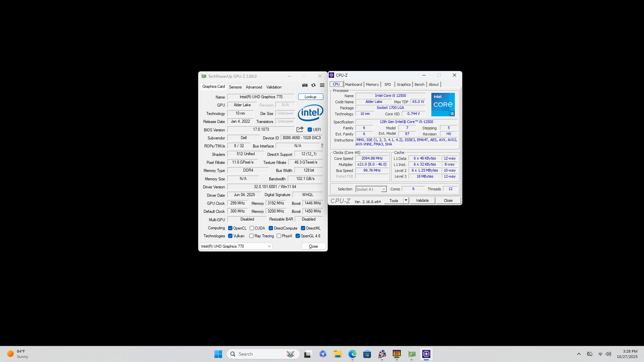This screenshot has height=362, width=644.
Task: Toggle the Ray Tracing checkbox
Action: (251, 236)
